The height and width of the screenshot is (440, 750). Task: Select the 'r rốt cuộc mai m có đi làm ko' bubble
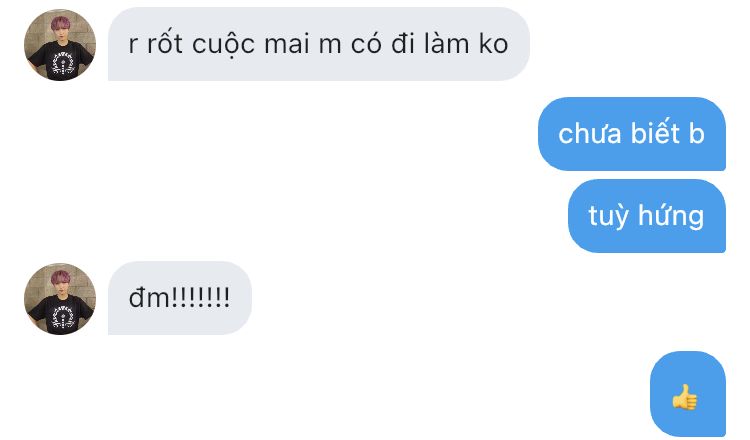point(319,44)
